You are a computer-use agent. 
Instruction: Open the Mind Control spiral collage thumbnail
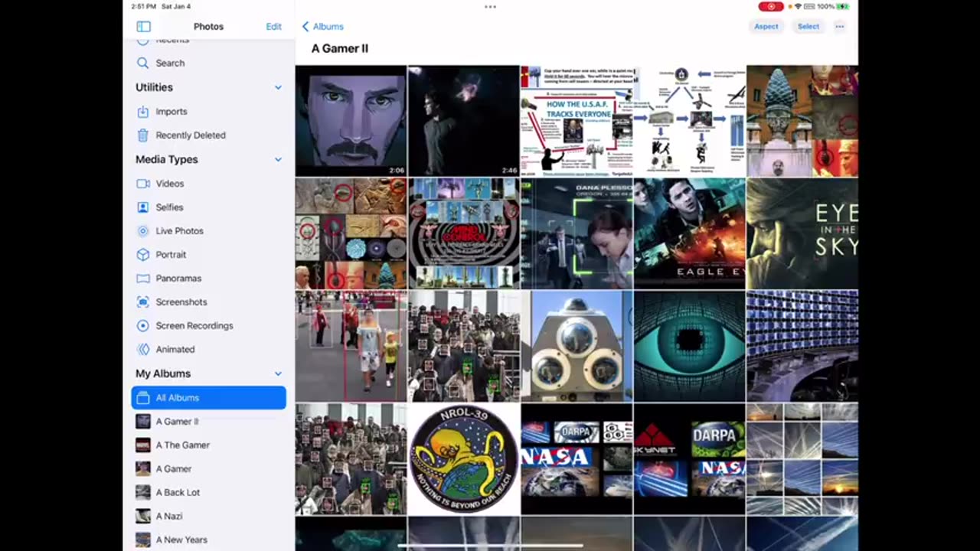click(463, 233)
